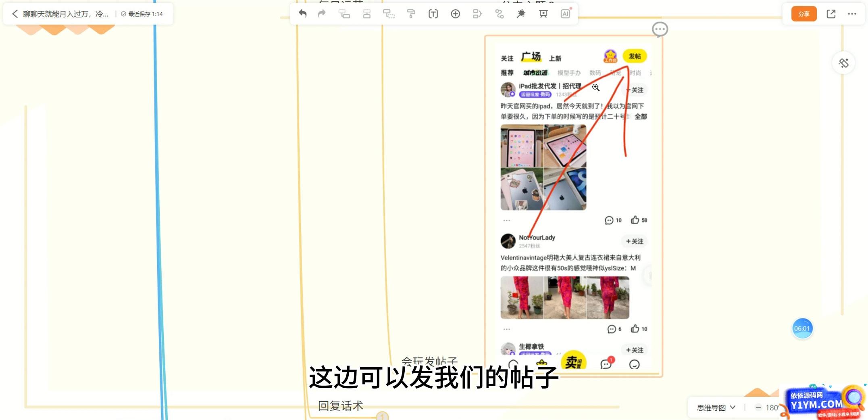Go back using the left chevron
Viewport: 868px width, 420px height.
(15, 14)
